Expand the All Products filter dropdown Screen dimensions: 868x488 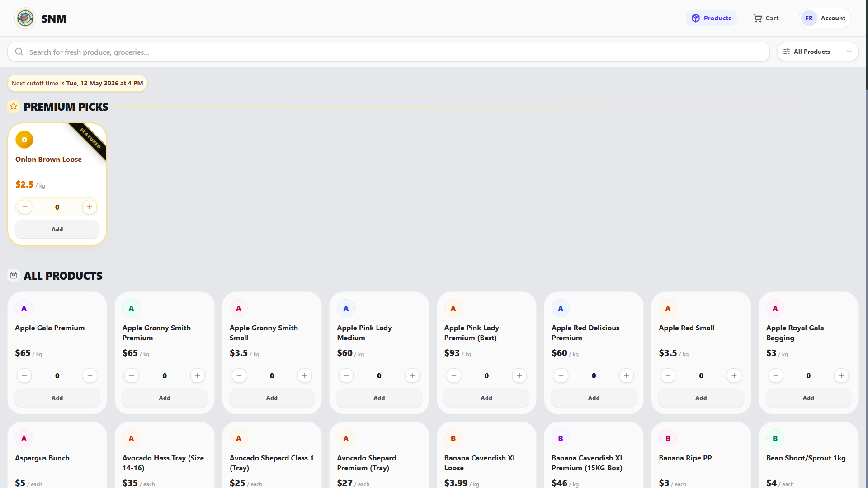(x=817, y=52)
